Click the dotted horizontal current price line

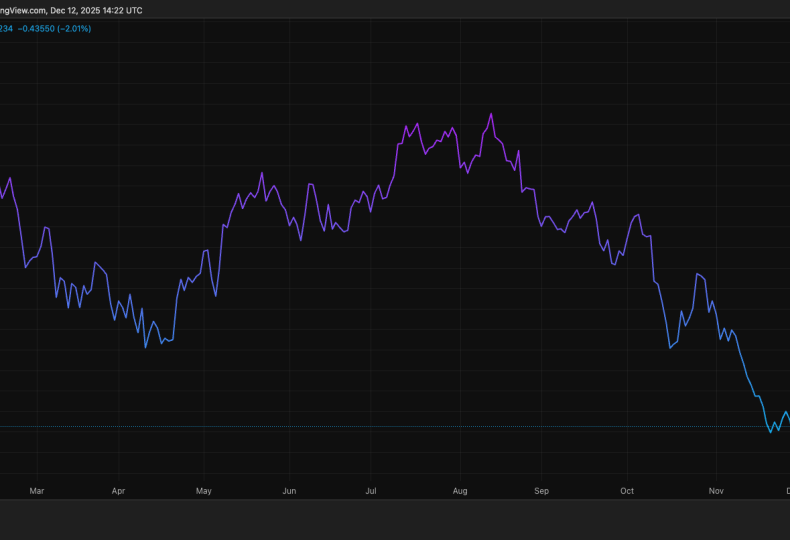pos(400,427)
